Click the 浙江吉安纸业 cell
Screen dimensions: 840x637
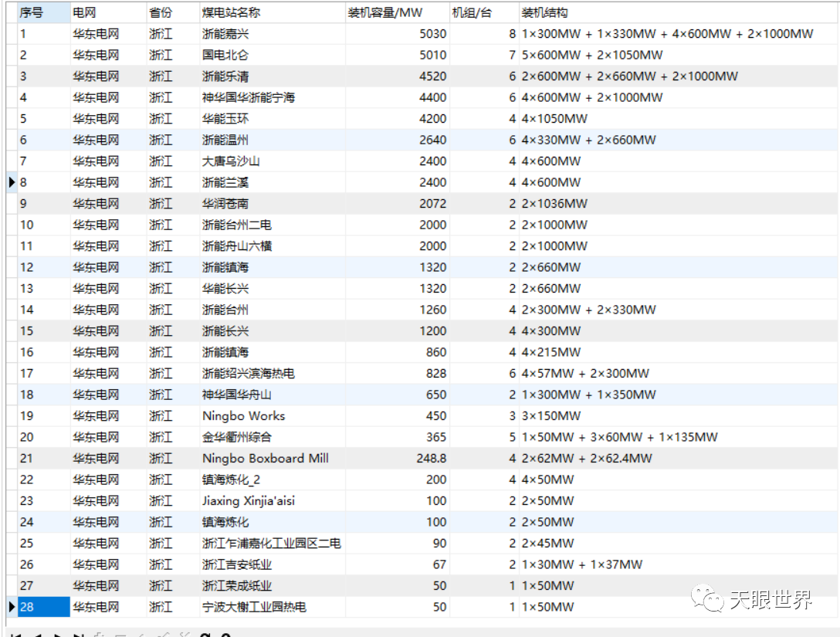272,564
